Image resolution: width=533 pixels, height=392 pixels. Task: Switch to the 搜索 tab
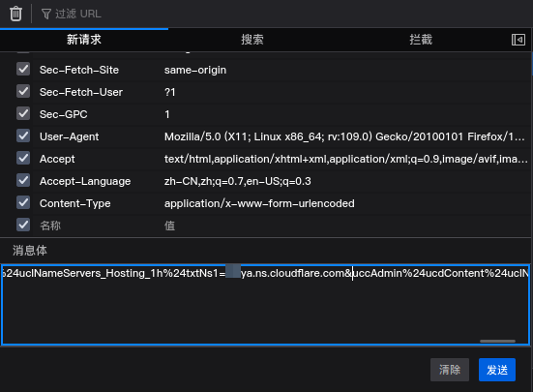(252, 40)
